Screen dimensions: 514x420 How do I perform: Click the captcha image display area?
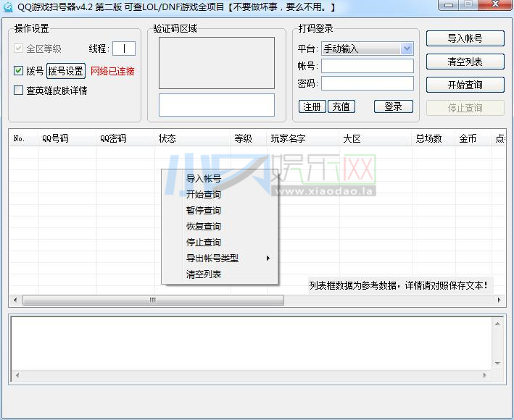pos(217,63)
